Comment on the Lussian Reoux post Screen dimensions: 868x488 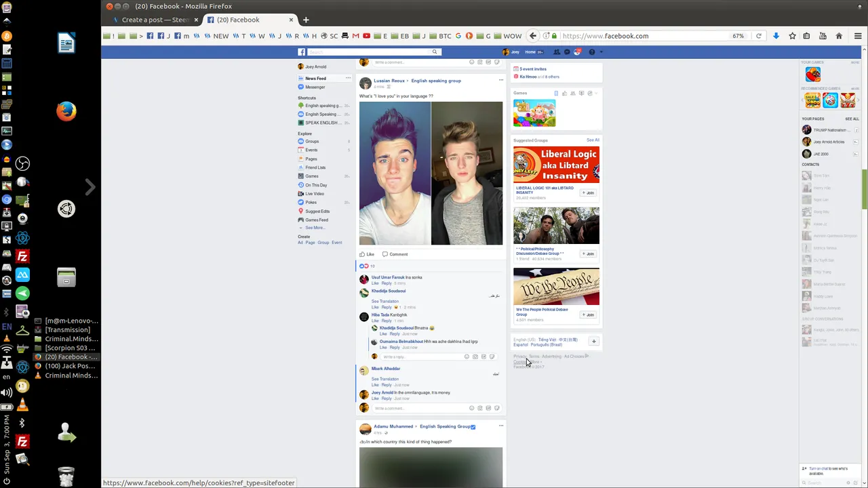(395, 254)
